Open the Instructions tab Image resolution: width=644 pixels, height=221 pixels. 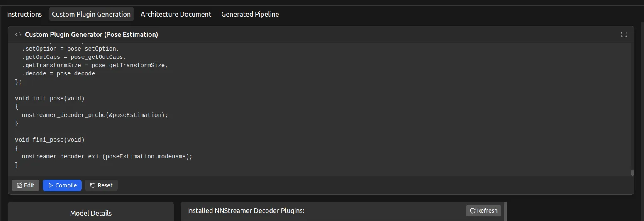[24, 14]
